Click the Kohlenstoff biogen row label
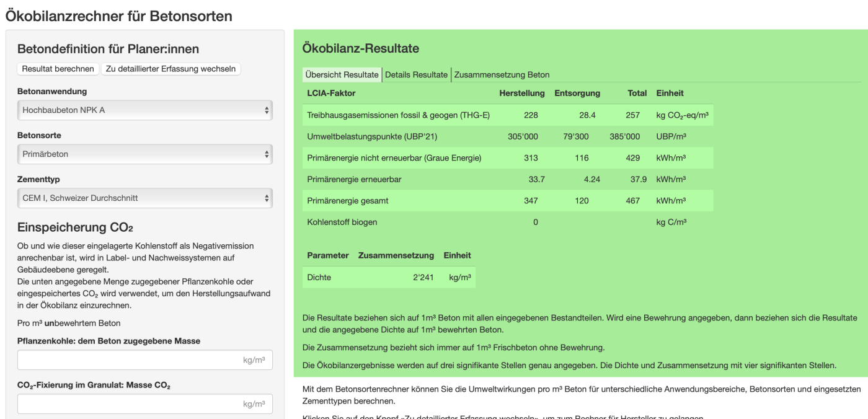The height and width of the screenshot is (419, 868). pos(342,222)
